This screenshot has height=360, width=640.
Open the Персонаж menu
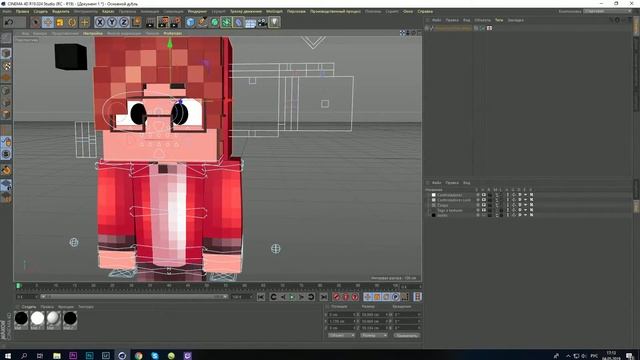(296, 11)
